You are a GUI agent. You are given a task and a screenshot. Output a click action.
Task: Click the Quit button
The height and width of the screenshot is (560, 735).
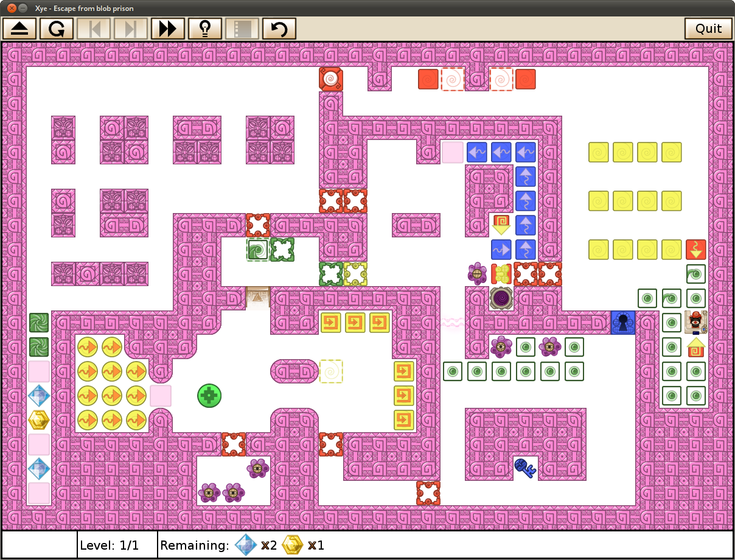pyautogui.click(x=708, y=29)
